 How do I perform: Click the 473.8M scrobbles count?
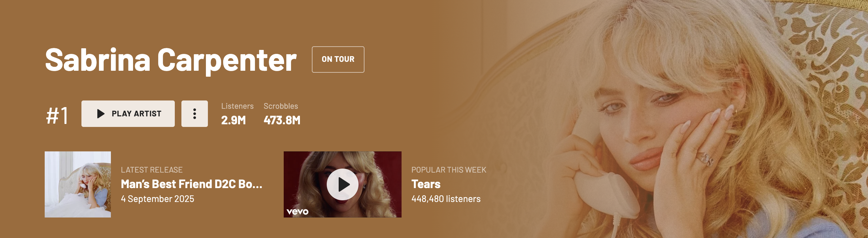click(x=282, y=120)
